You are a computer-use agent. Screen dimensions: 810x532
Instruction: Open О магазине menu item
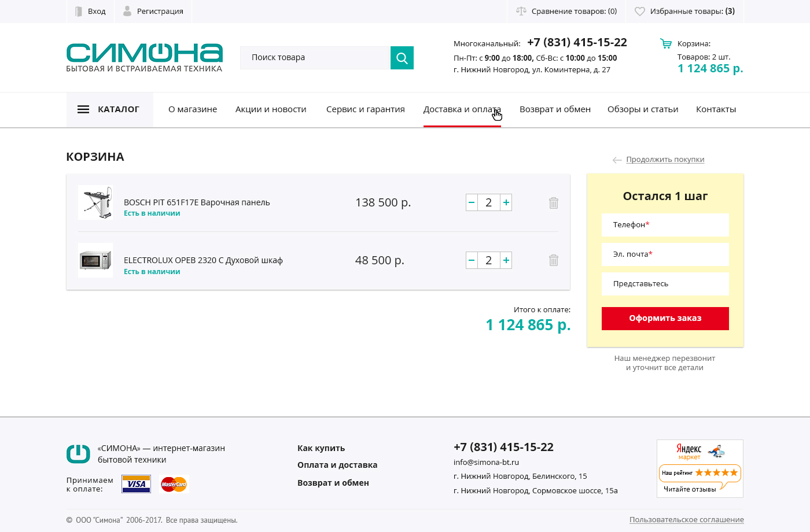pyautogui.click(x=193, y=109)
